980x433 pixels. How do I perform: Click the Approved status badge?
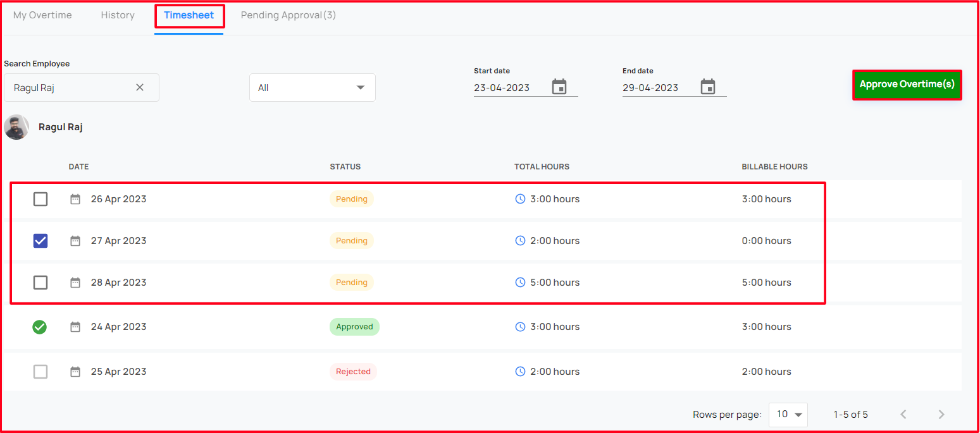pyautogui.click(x=354, y=327)
